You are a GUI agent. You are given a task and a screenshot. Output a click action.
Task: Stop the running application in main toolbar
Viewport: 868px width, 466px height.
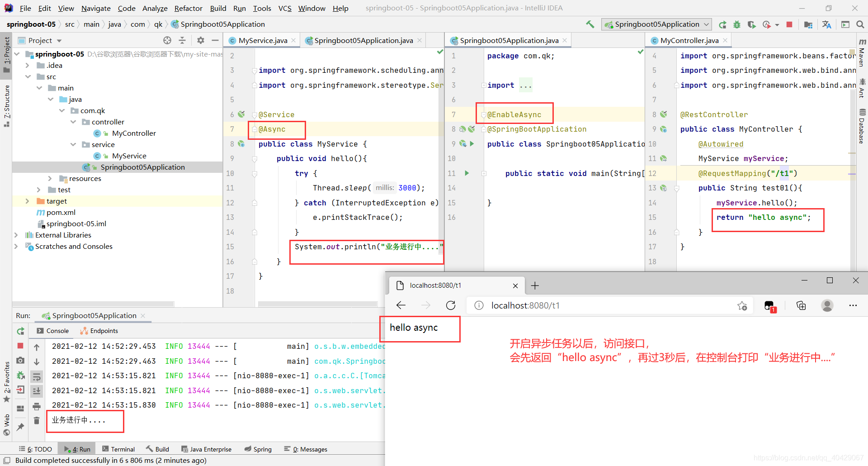coord(789,24)
